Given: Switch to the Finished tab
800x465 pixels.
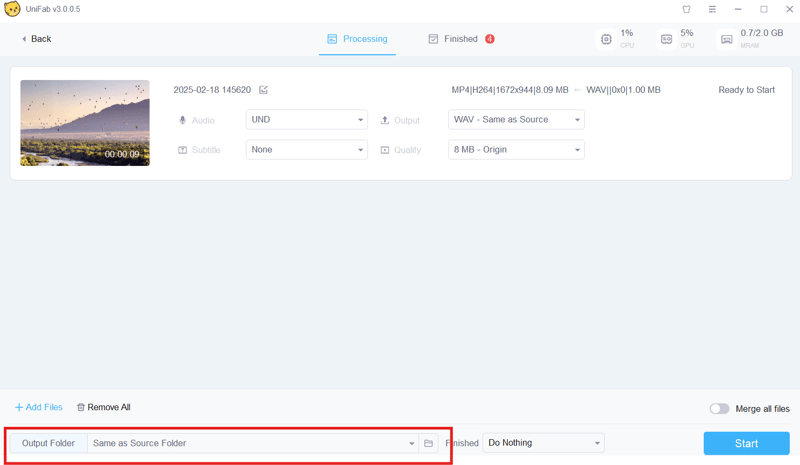Looking at the screenshot, I should [x=460, y=39].
